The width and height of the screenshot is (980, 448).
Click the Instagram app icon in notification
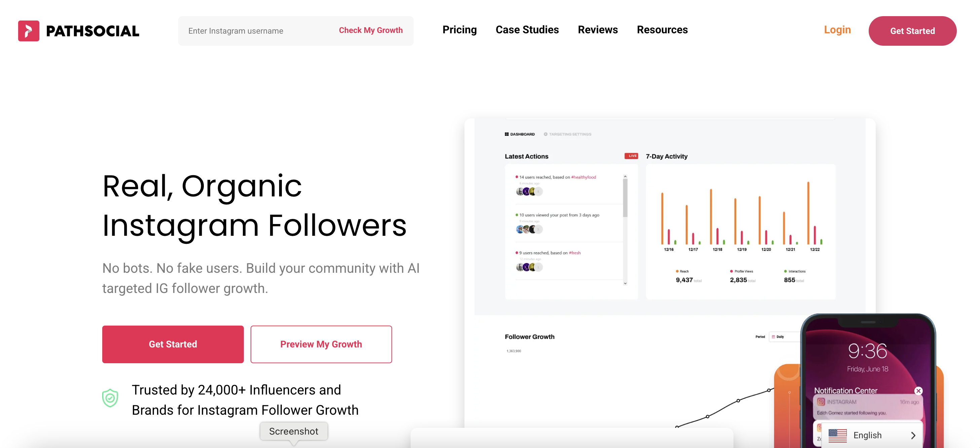(x=821, y=402)
